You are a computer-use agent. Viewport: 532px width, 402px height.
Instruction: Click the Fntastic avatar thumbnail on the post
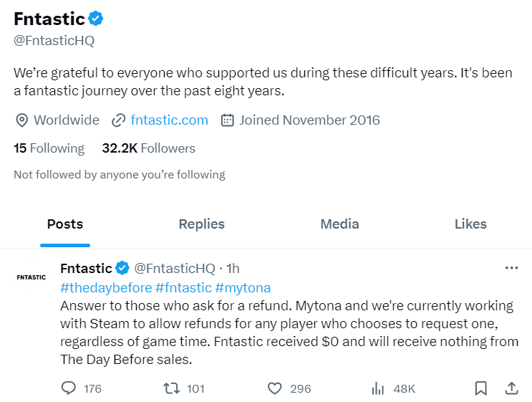point(31,277)
